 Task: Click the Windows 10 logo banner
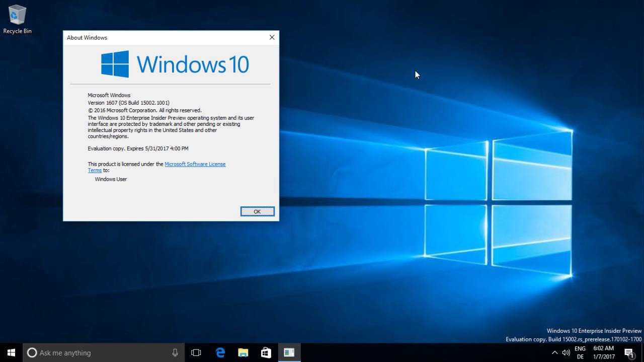click(x=175, y=64)
